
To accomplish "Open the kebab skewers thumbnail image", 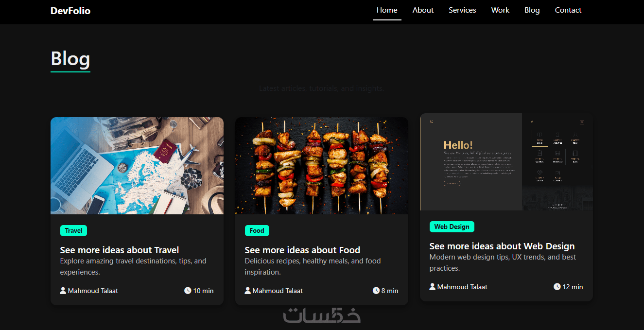I will pos(322,166).
